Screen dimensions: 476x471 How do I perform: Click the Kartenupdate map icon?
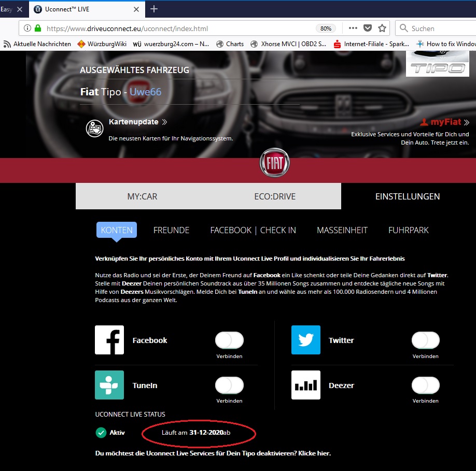click(x=94, y=129)
